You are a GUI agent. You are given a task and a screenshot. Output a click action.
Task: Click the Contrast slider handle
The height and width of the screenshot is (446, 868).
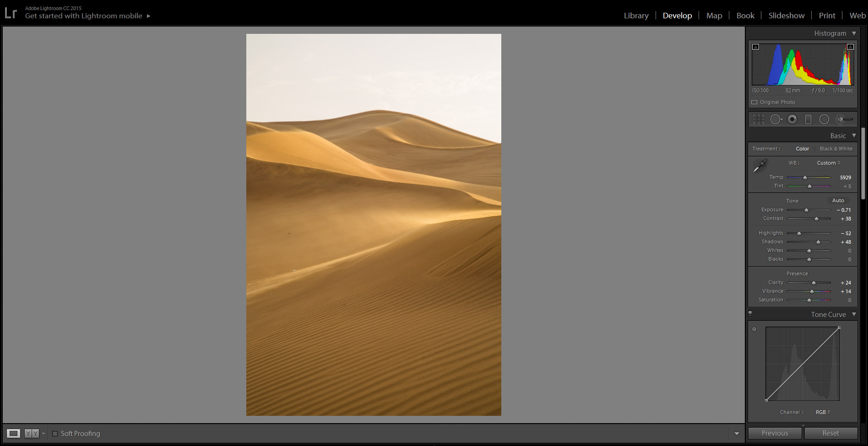coord(816,219)
